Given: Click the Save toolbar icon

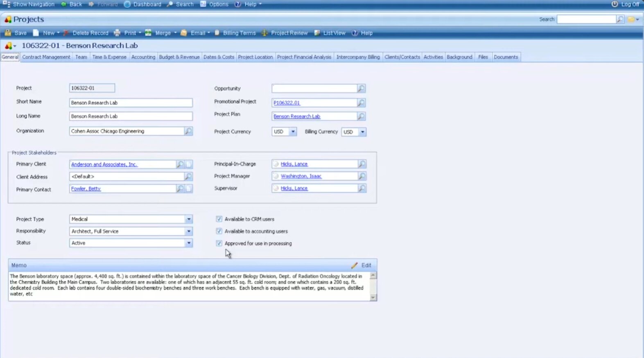Looking at the screenshot, I should [x=8, y=33].
